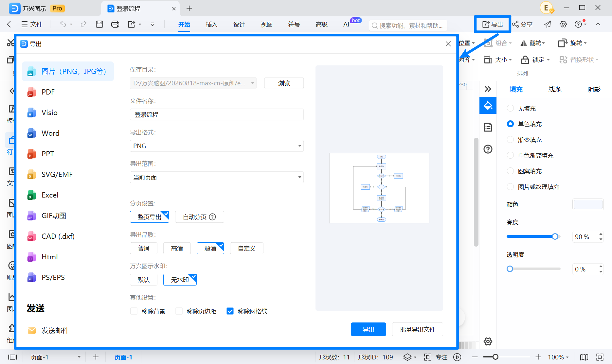Select the 单色渐变填充 radio option

[510, 155]
